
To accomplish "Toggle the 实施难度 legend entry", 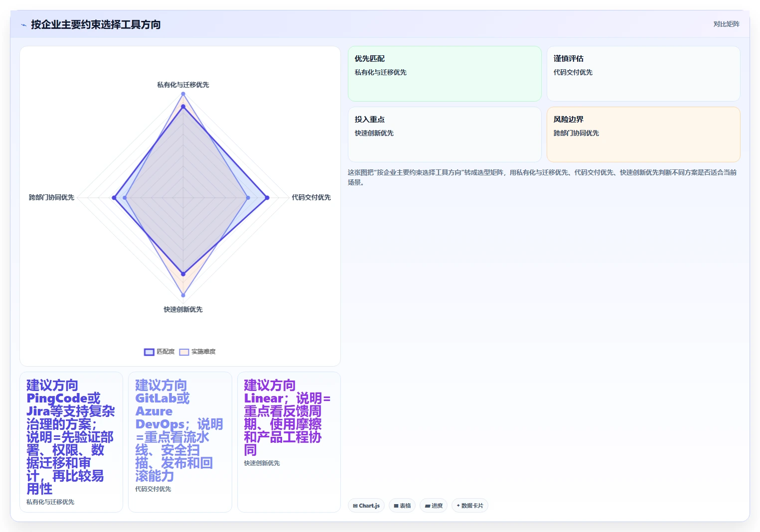I will (x=197, y=352).
